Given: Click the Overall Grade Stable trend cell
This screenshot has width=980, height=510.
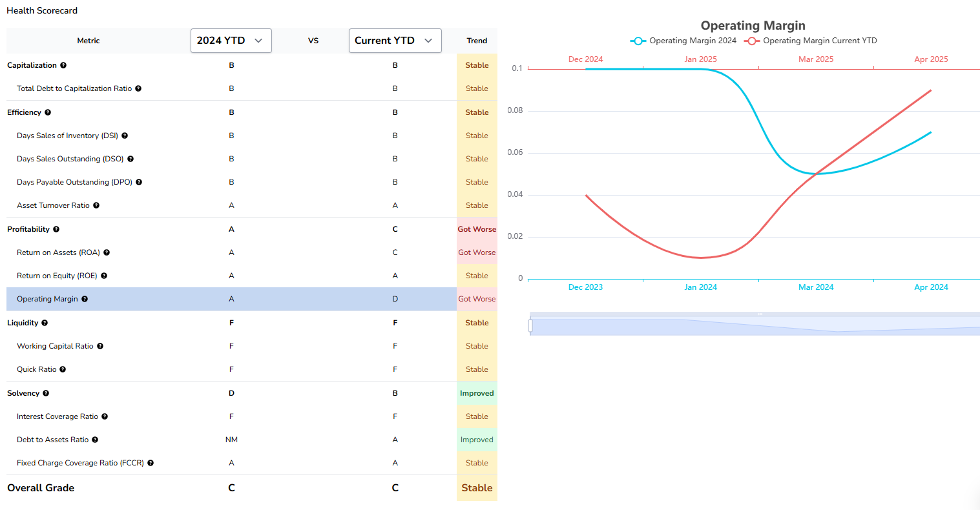Looking at the screenshot, I should click(x=477, y=488).
